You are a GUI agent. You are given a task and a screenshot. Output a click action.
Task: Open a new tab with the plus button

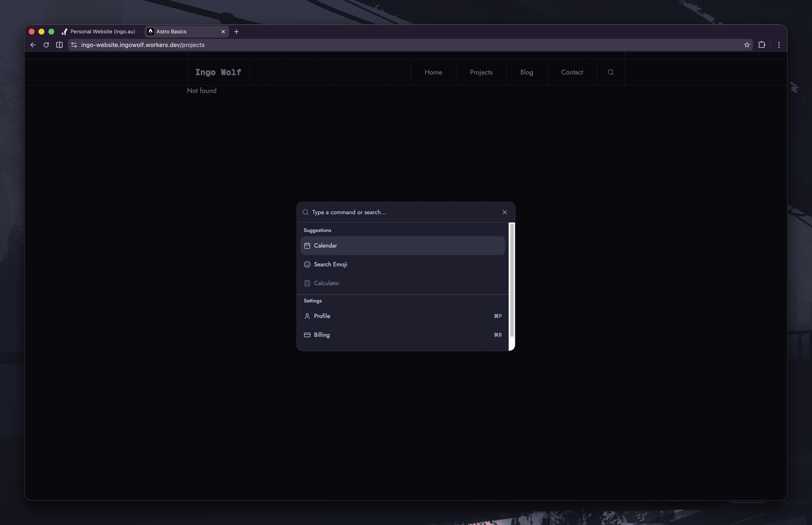236,32
